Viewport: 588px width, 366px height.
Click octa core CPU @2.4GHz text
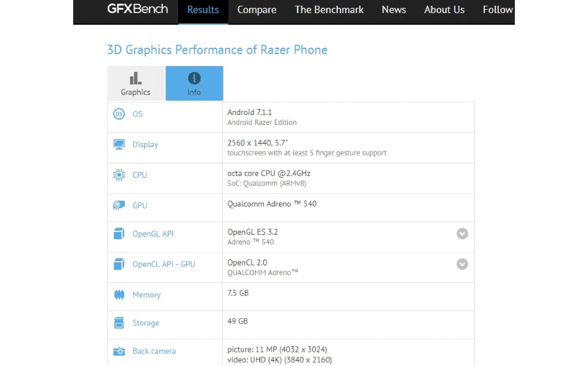[269, 173]
